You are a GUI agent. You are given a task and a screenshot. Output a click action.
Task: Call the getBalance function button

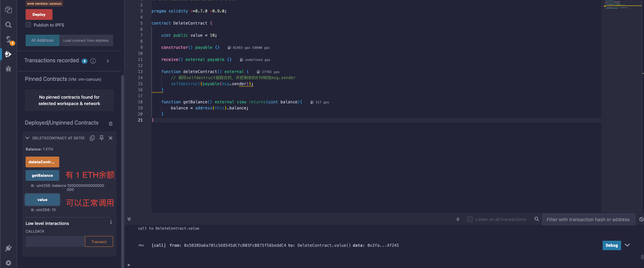[x=42, y=175]
